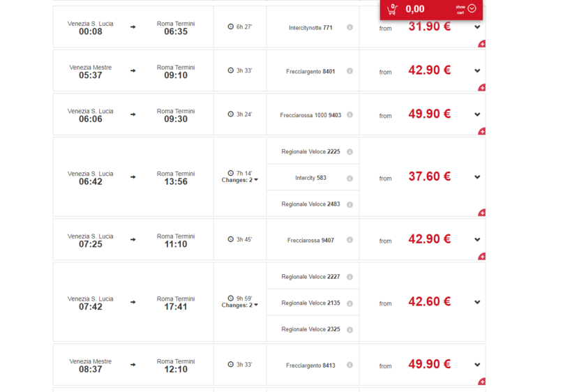Click info icon for Frecciargento 8413
572x392 pixels.
349,365
